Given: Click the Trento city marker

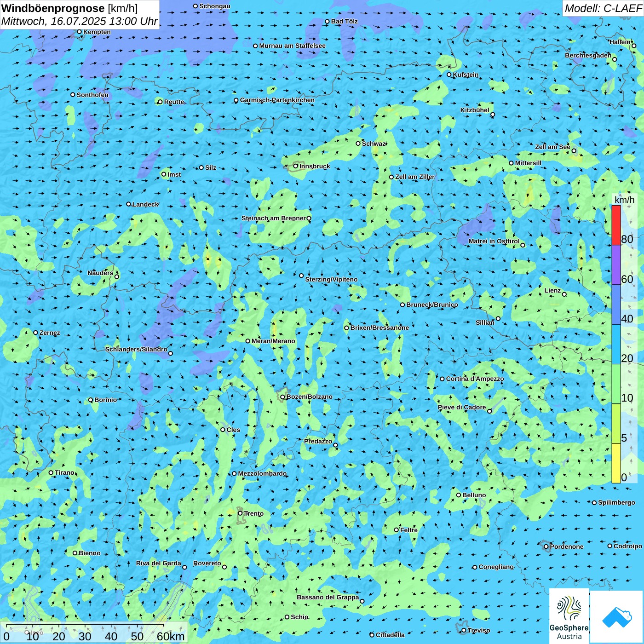Looking at the screenshot, I should [240, 513].
